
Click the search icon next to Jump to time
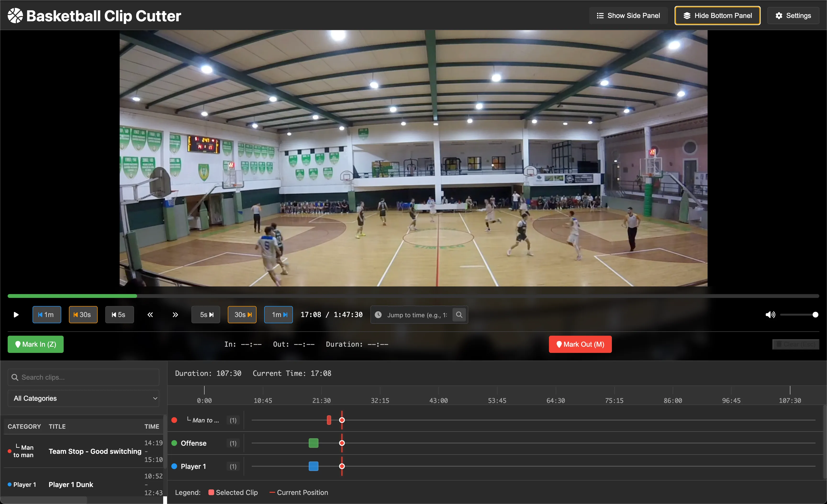(459, 315)
